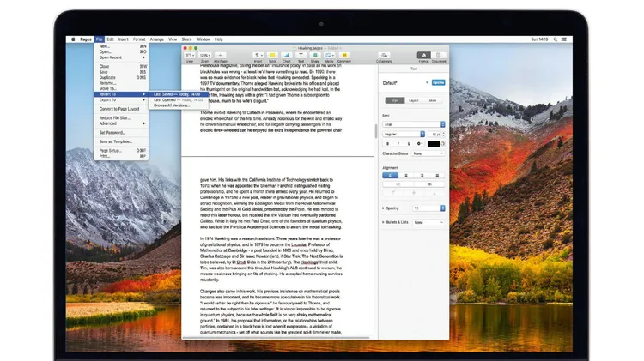Select Browse All Versions menu item
The width and height of the screenshot is (644, 361).
173,105
